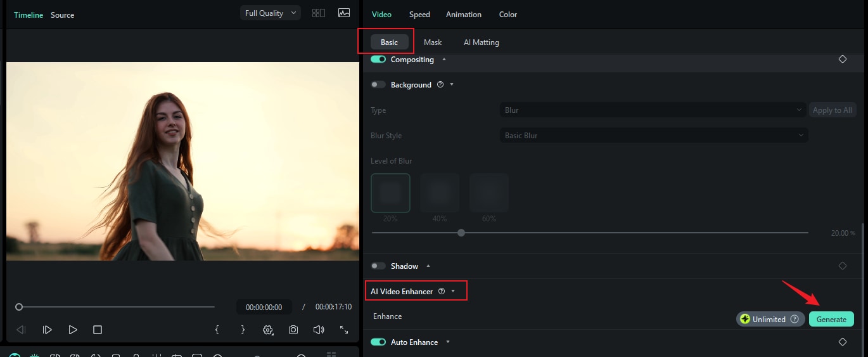
Task: Click the volume speaker icon
Action: pos(319,330)
